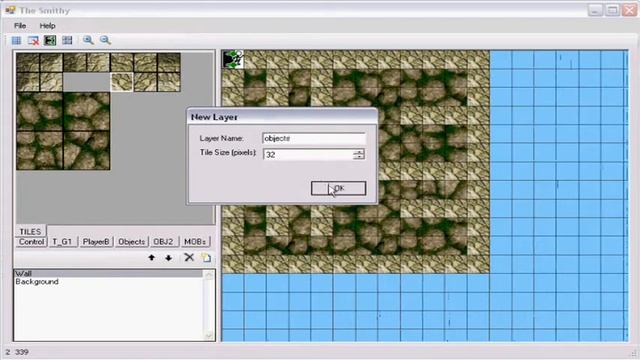
Task: Increase Tile Size with up spinner arrow
Action: [x=359, y=151]
